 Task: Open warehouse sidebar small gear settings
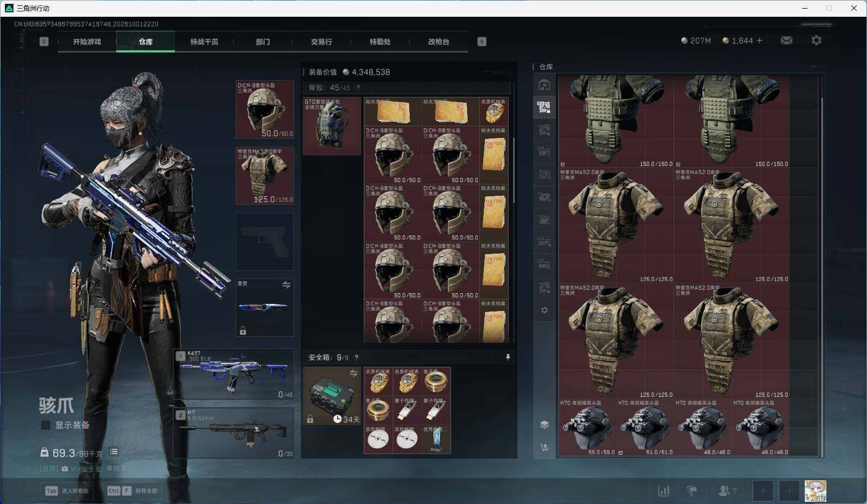point(544,310)
